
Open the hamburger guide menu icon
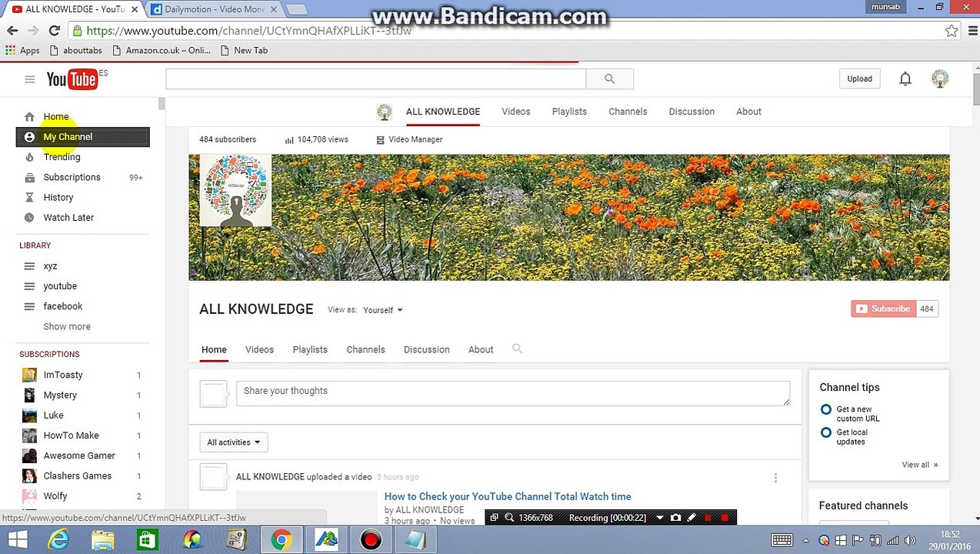(29, 79)
